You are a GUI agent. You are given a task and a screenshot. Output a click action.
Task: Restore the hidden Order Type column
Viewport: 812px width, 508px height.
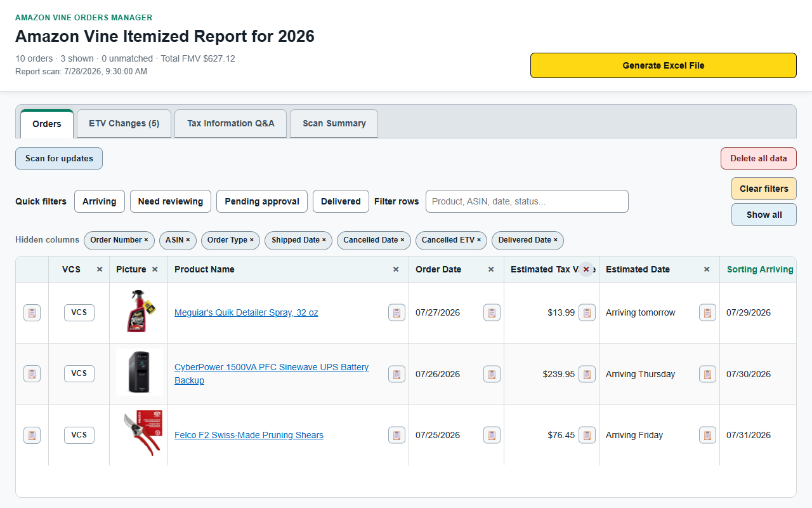[x=230, y=240]
